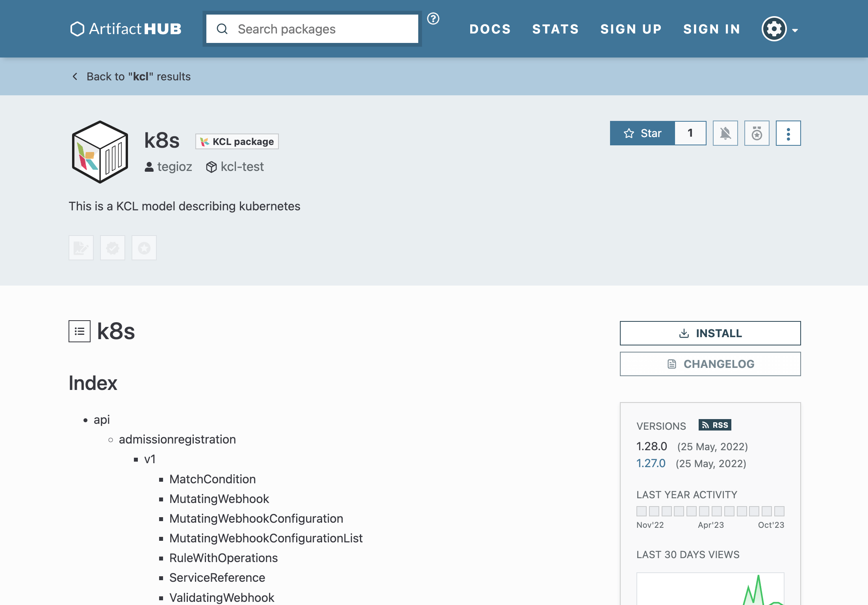Click RuleWithOperations entry
Screen dimensions: 868x605
tap(224, 558)
